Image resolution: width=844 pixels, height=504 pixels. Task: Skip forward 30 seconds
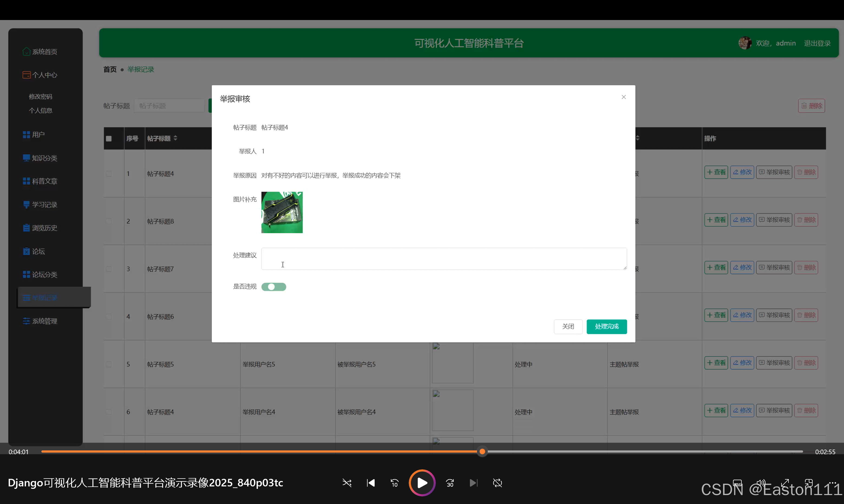[x=450, y=483]
